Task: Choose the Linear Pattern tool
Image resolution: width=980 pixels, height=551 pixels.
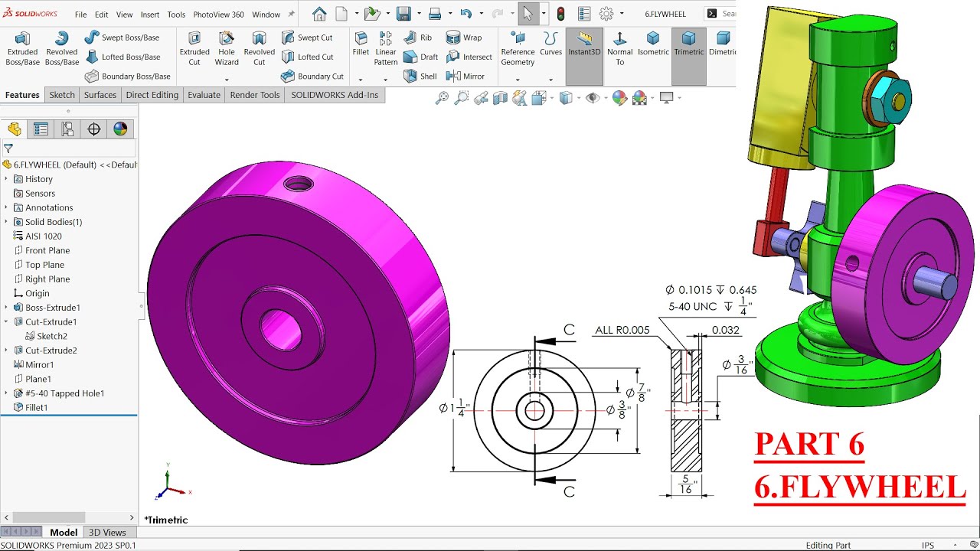Action: (386, 49)
